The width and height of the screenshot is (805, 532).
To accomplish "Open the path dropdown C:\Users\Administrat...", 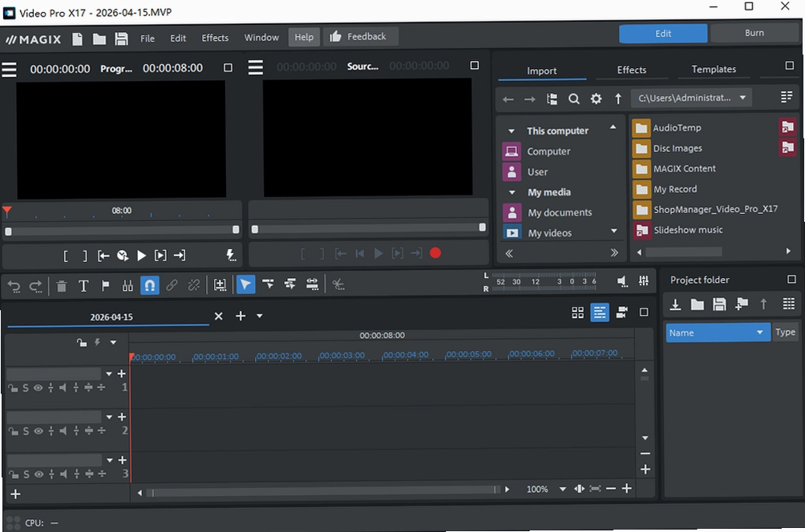I will (x=692, y=98).
